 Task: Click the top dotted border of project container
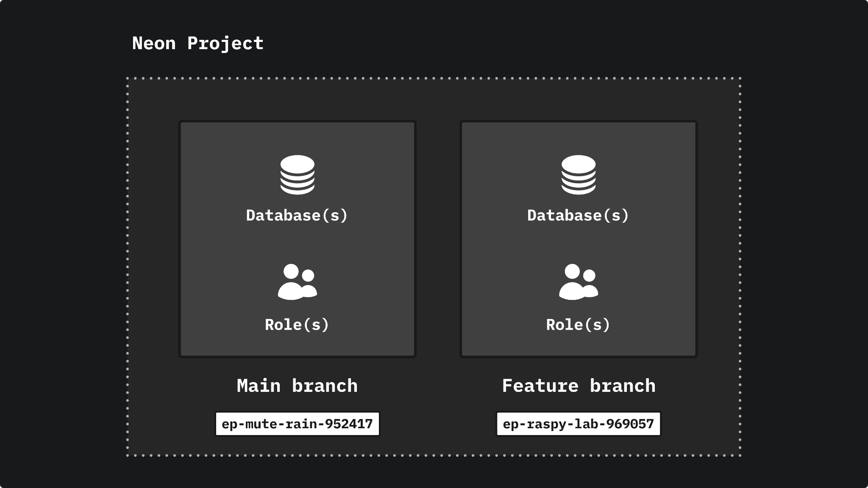point(434,78)
